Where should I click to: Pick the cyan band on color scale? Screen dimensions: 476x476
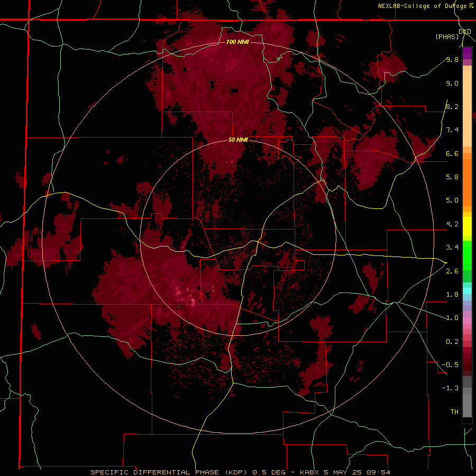pyautogui.click(x=467, y=291)
